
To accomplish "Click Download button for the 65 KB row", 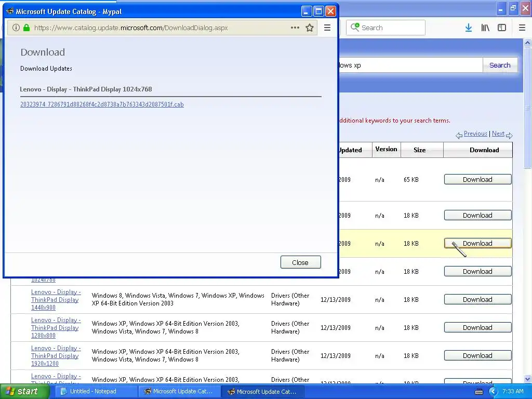I will pyautogui.click(x=478, y=179).
